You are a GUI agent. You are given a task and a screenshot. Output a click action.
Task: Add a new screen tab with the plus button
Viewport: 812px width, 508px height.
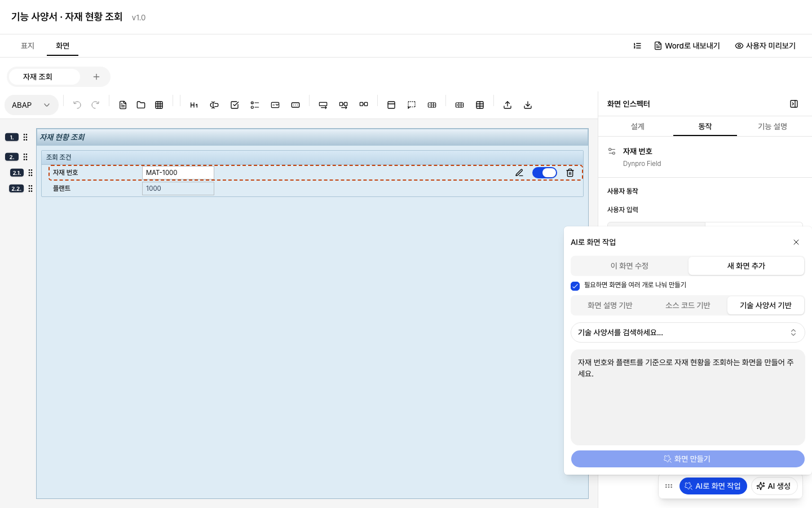[96, 77]
